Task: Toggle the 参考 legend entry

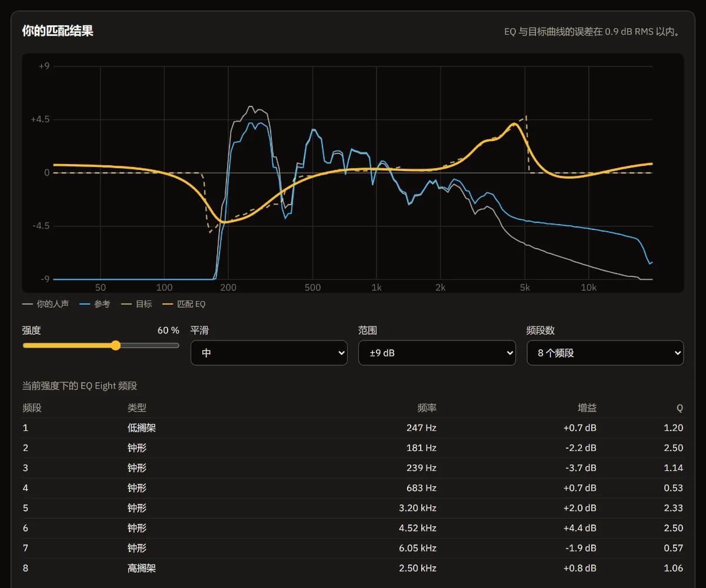Action: [95, 304]
